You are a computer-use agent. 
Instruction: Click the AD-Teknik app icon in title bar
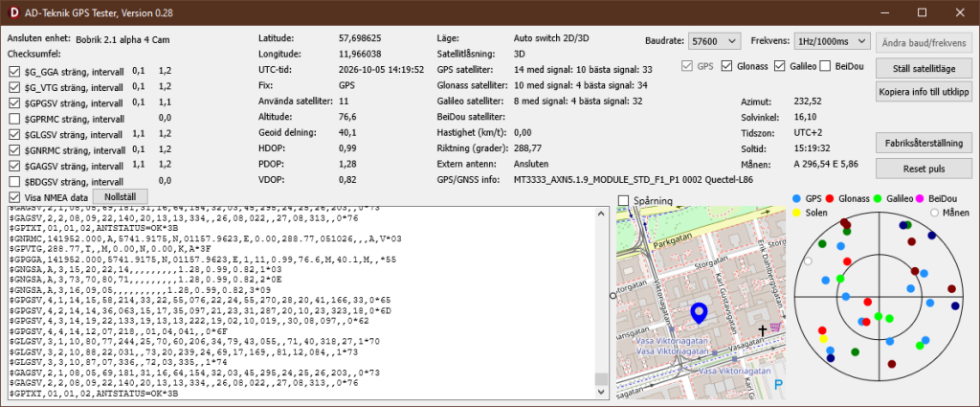[x=14, y=11]
